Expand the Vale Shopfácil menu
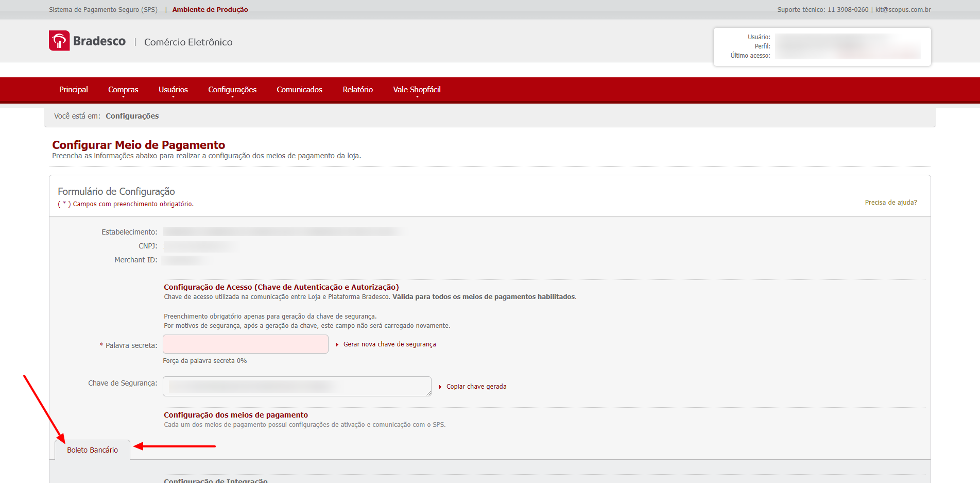The height and width of the screenshot is (483, 980). point(417,90)
